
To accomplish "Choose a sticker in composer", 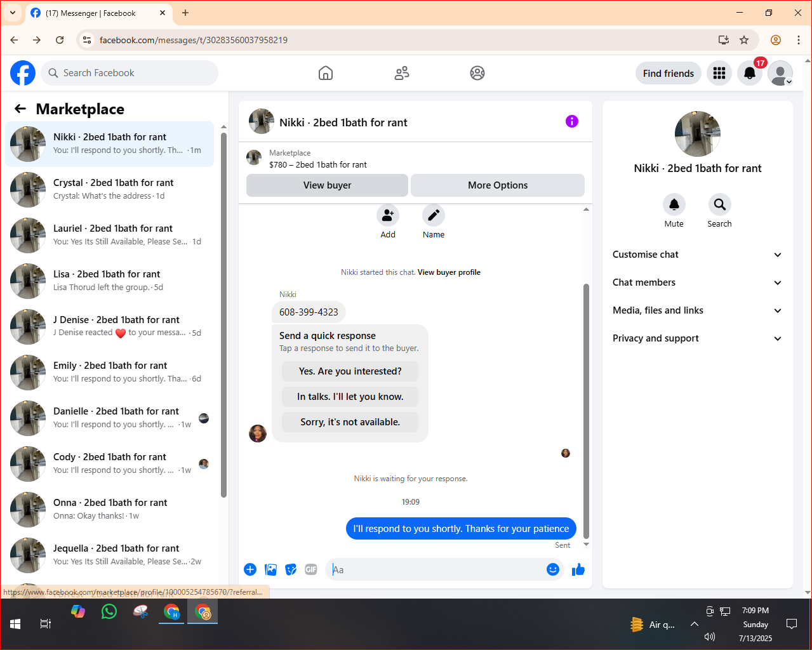I will click(291, 569).
